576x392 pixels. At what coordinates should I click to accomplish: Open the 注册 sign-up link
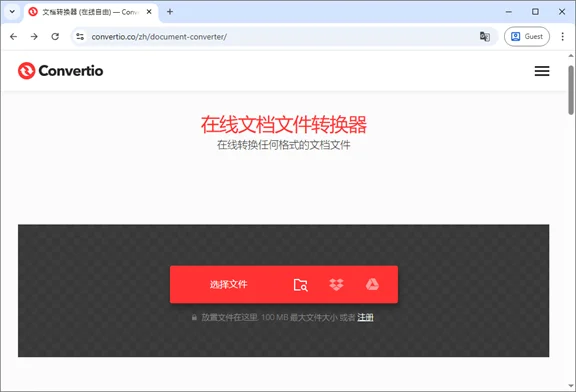pyautogui.click(x=365, y=317)
